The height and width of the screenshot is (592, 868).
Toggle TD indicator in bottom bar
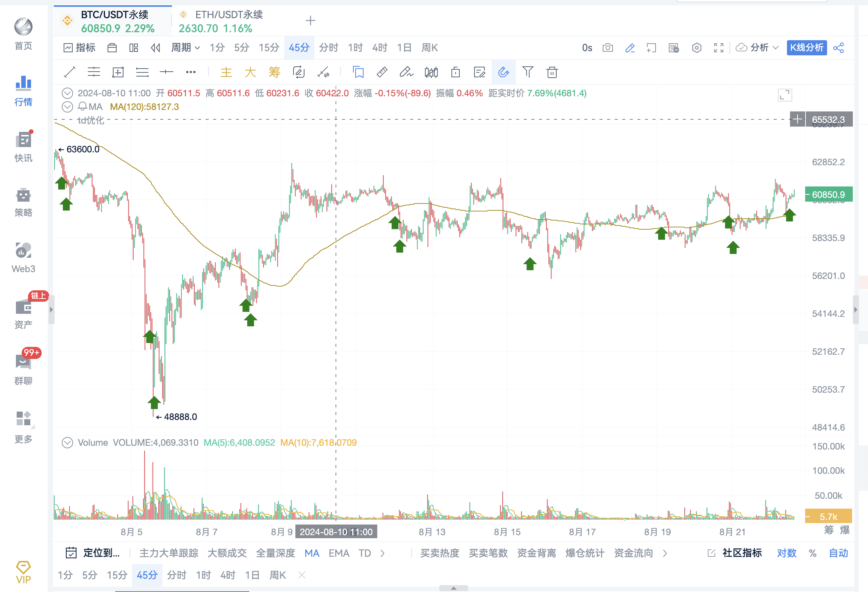point(365,553)
